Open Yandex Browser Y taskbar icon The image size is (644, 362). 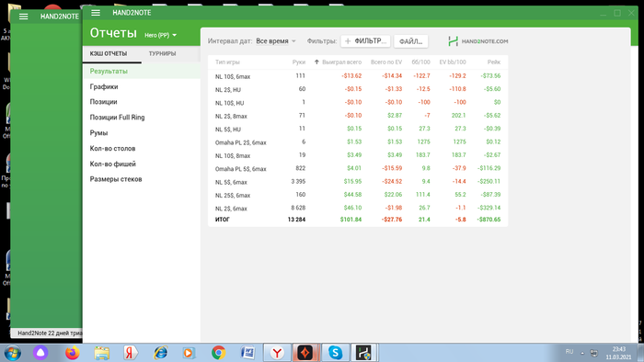(x=277, y=353)
